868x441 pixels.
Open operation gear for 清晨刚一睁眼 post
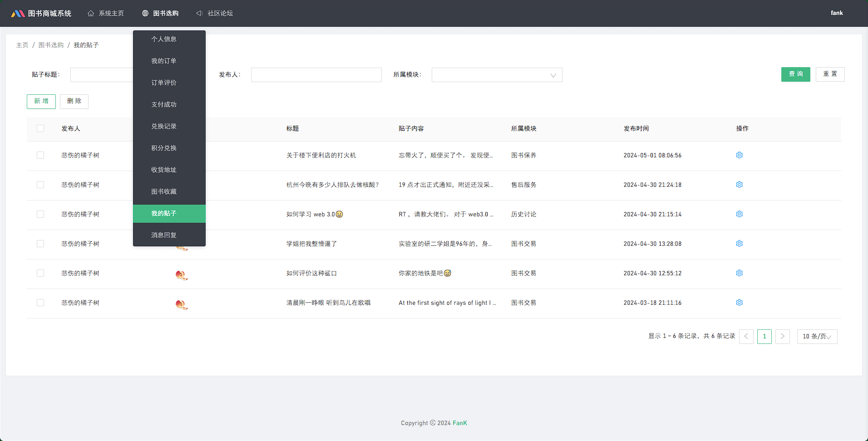(739, 302)
